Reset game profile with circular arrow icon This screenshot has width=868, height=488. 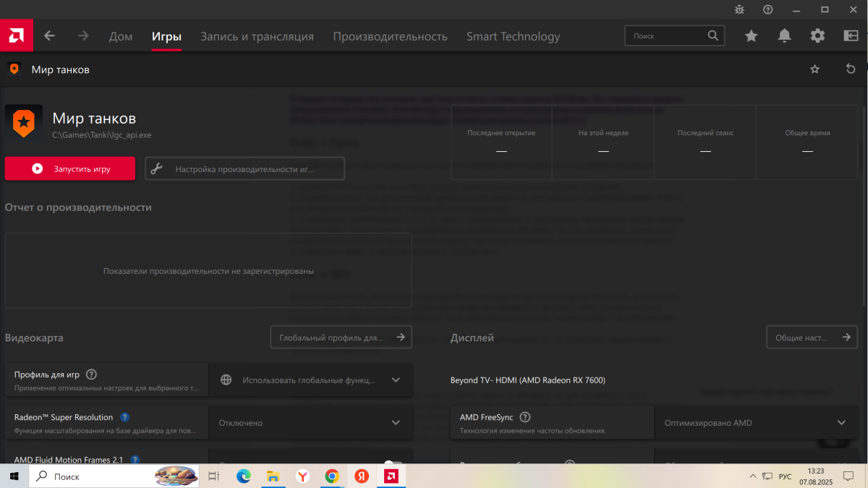851,69
